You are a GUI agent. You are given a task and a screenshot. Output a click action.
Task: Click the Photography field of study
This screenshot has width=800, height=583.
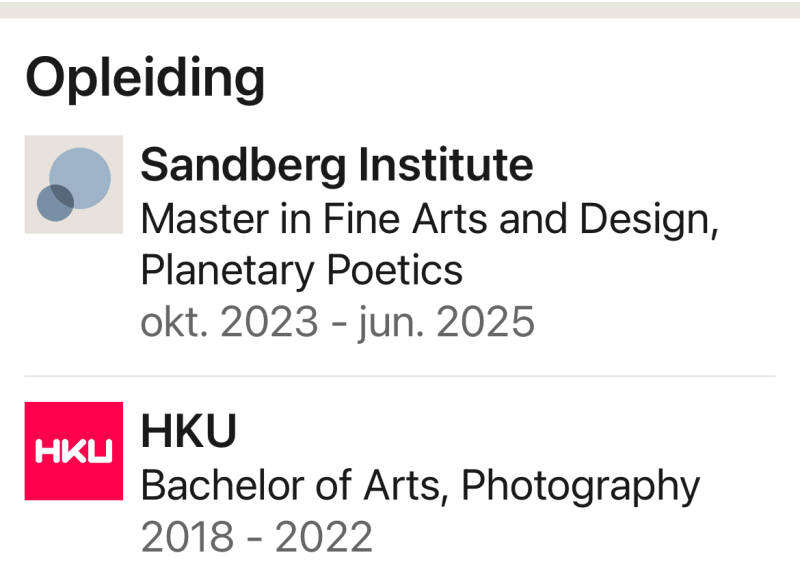coord(580,485)
